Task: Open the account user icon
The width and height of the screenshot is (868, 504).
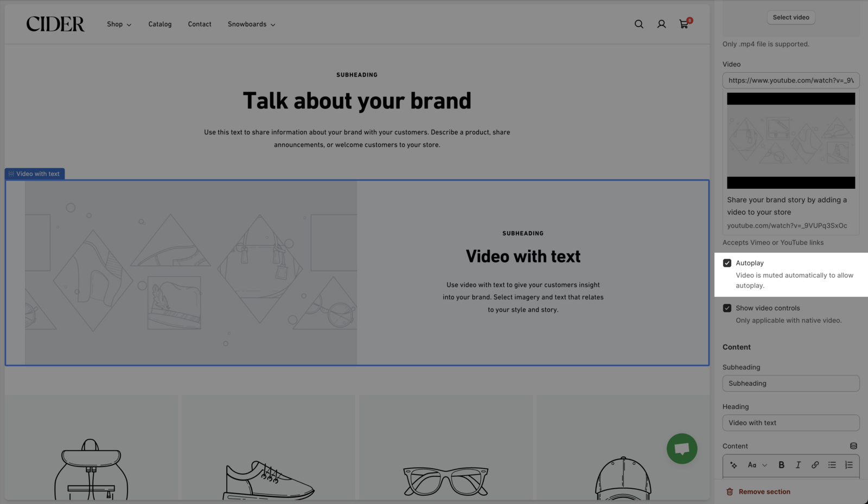Action: [x=661, y=24]
